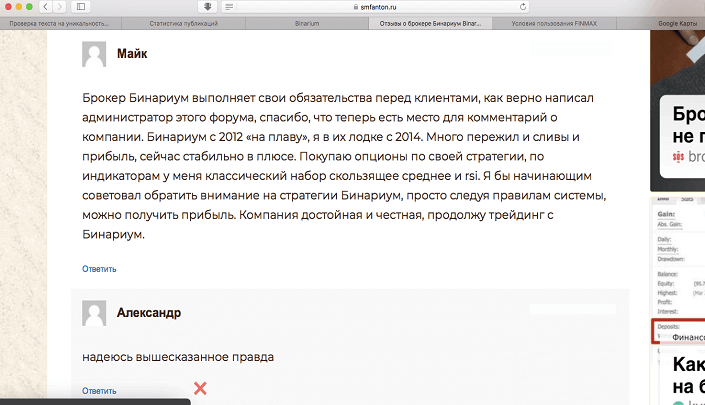
Task: Reload the page with refresh icon
Action: [522, 7]
